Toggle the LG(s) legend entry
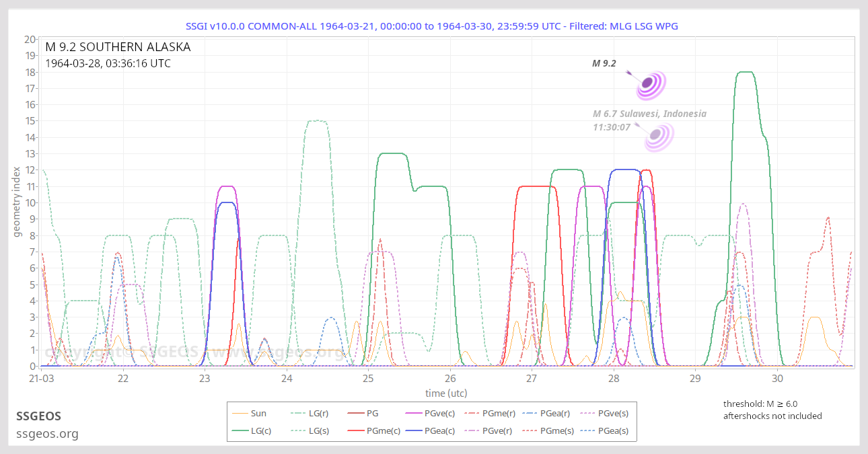This screenshot has width=868, height=454. 309,430
